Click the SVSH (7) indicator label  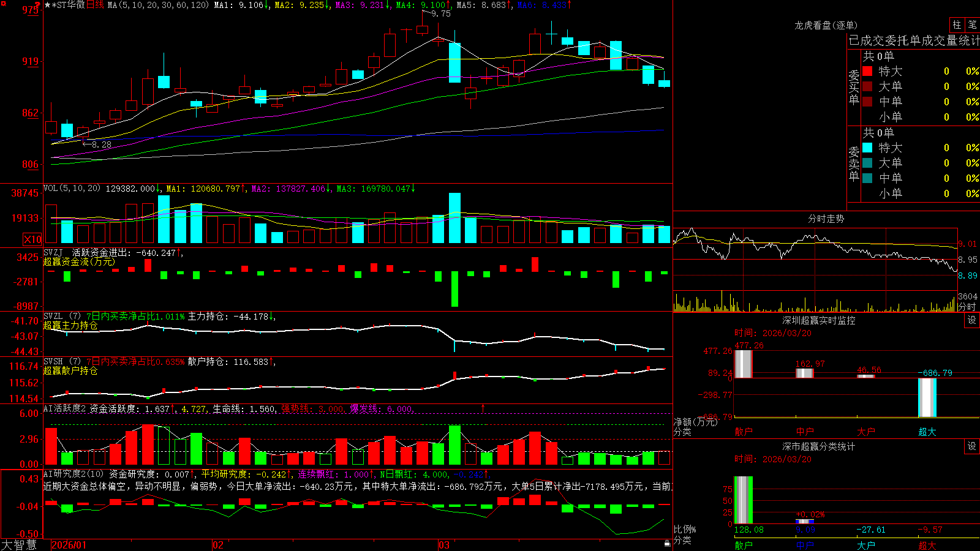(62, 362)
